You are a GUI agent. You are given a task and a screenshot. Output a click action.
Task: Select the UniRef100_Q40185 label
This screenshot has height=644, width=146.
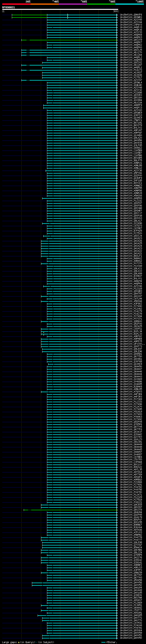pos(131,593)
